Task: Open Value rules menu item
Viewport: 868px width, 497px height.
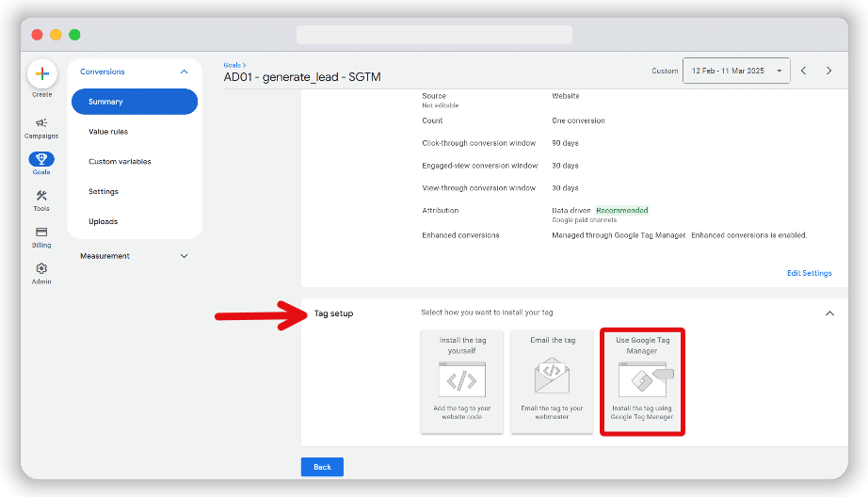Action: click(108, 132)
